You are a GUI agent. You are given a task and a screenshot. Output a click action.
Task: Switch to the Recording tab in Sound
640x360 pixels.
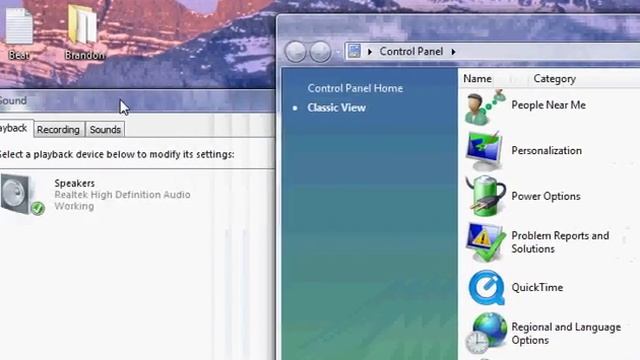point(58,130)
